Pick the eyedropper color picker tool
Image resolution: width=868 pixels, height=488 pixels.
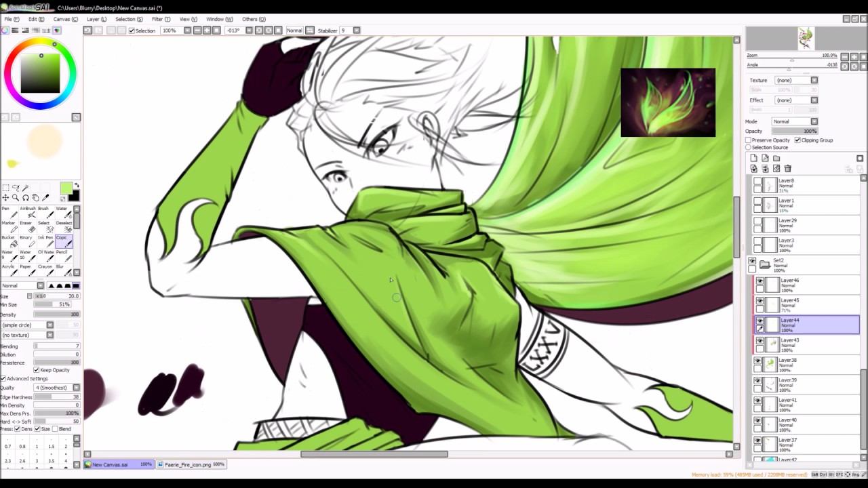[x=45, y=198]
